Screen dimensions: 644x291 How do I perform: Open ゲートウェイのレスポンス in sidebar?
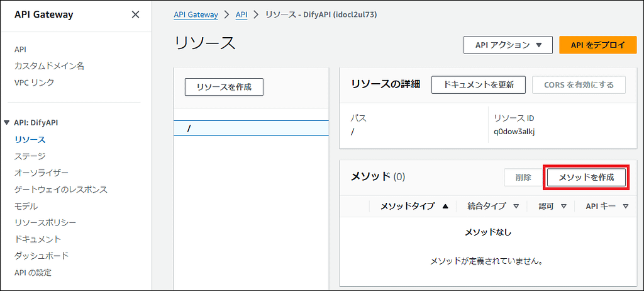click(60, 189)
